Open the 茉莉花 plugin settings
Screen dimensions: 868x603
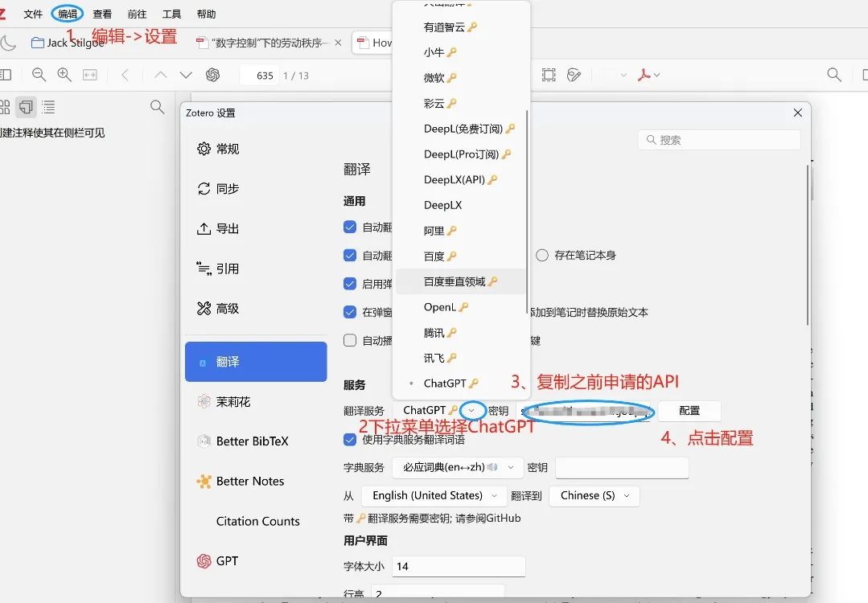tap(256, 402)
